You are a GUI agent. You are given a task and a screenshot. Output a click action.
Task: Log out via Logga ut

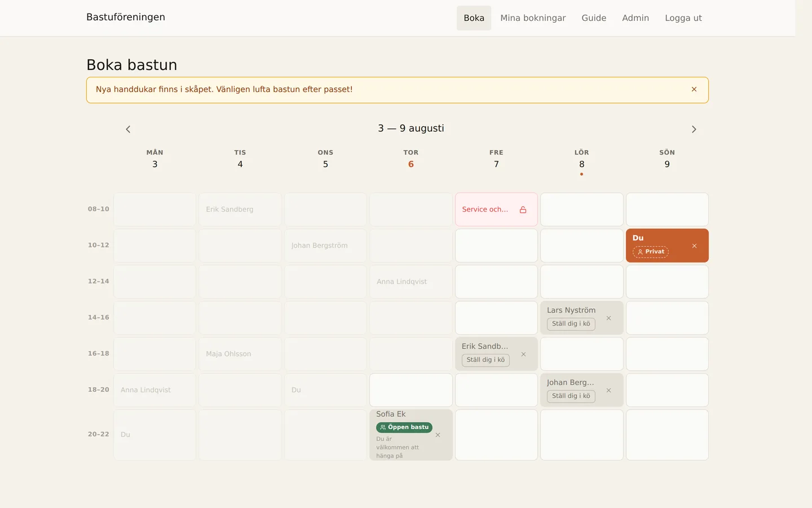pos(683,18)
